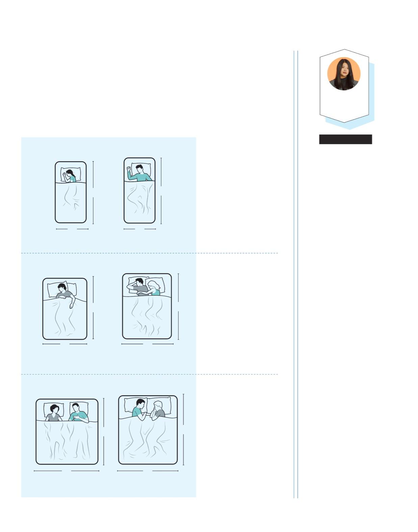Click the pillow under the ponytailed woman's head
This screenshot has height=532, width=418.
(71, 174)
